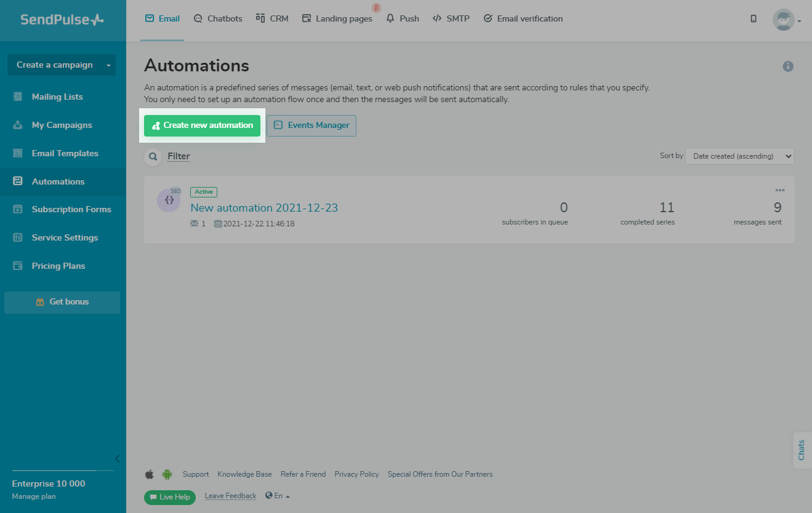Open the En language selector
This screenshot has height=513, width=812.
[278, 496]
